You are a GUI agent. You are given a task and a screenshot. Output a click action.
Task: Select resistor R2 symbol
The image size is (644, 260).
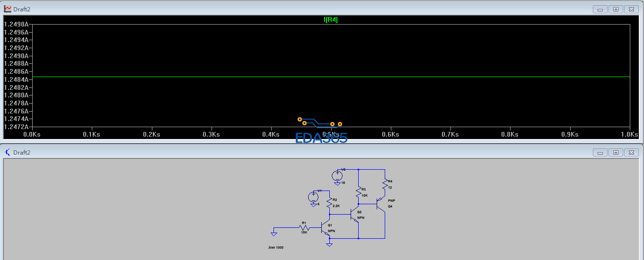329,202
